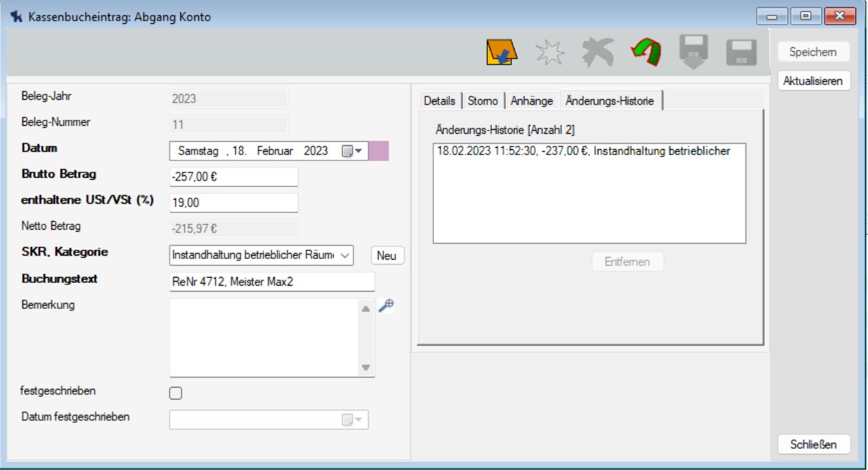The image size is (868, 470).
Task: Click the purple swatch next to Datum
Action: click(x=378, y=151)
